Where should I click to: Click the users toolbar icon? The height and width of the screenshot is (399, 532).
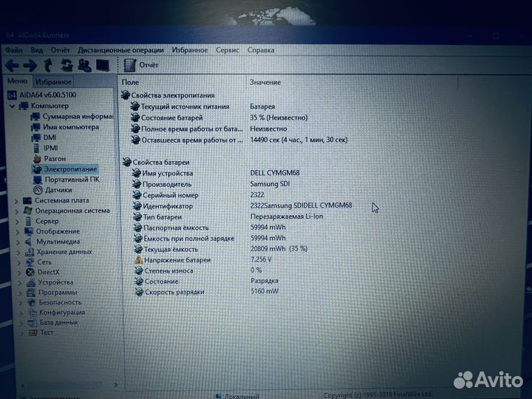(x=84, y=65)
